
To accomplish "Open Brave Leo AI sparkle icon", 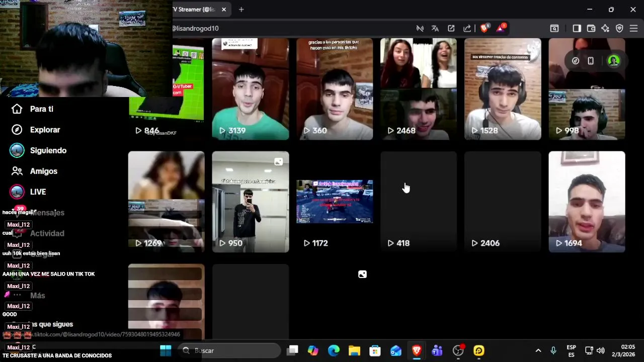I will [x=605, y=29].
